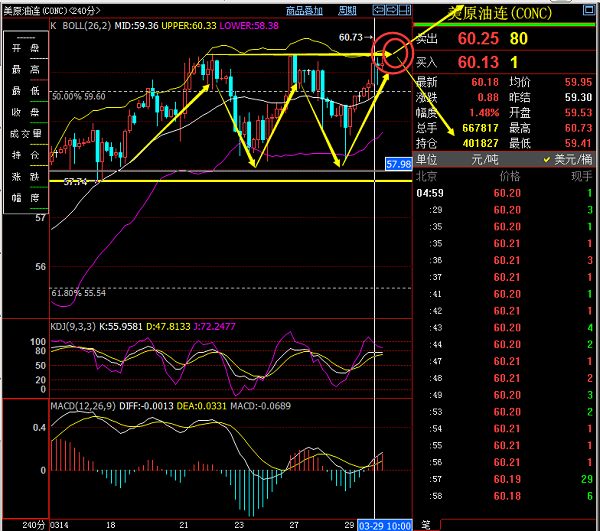Image resolution: width=600 pixels, height=531 pixels.
Task: Click the 昨结 value 59.30
Action: [578, 98]
